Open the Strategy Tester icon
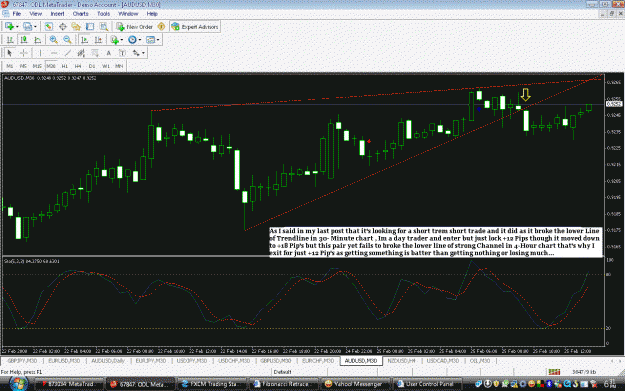 pos(104,27)
